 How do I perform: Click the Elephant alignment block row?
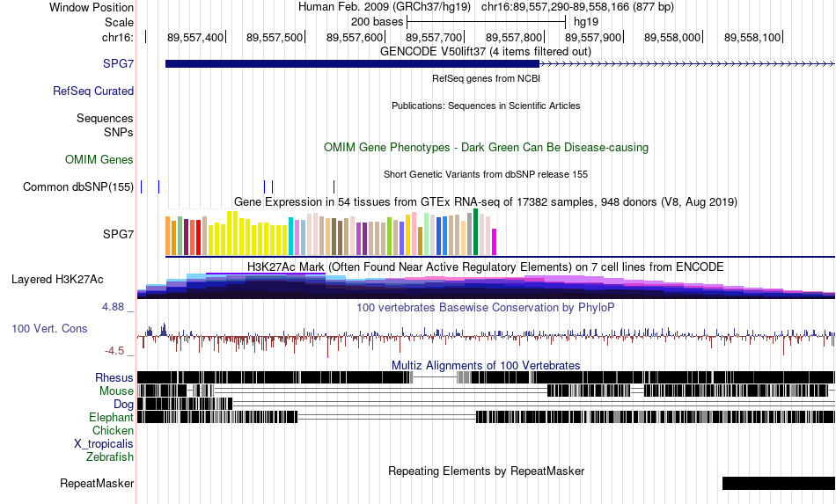[x=486, y=417]
